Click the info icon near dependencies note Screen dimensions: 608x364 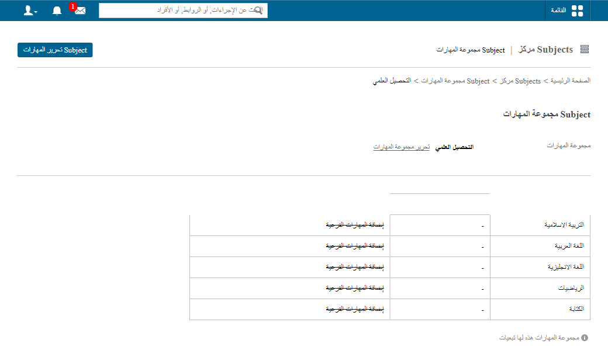pos(585,338)
